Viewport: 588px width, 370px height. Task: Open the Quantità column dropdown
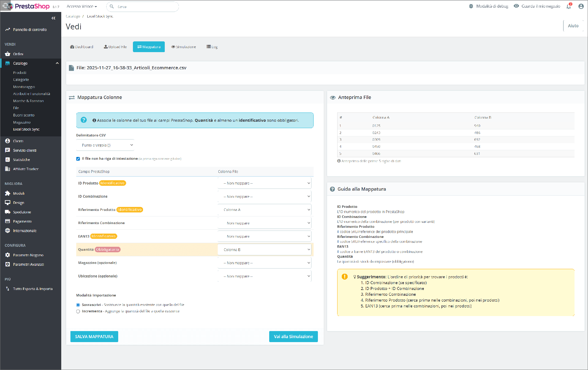[264, 250]
